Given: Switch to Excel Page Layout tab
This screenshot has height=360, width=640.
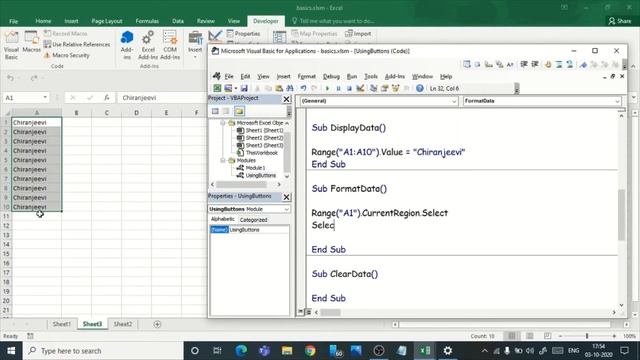Looking at the screenshot, I should click(x=107, y=21).
